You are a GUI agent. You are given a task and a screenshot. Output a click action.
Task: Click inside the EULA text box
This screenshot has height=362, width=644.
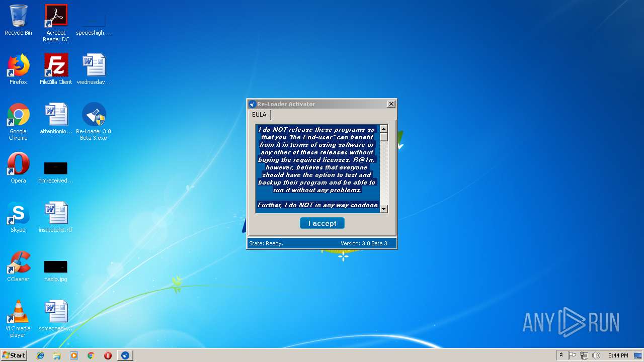(x=317, y=168)
